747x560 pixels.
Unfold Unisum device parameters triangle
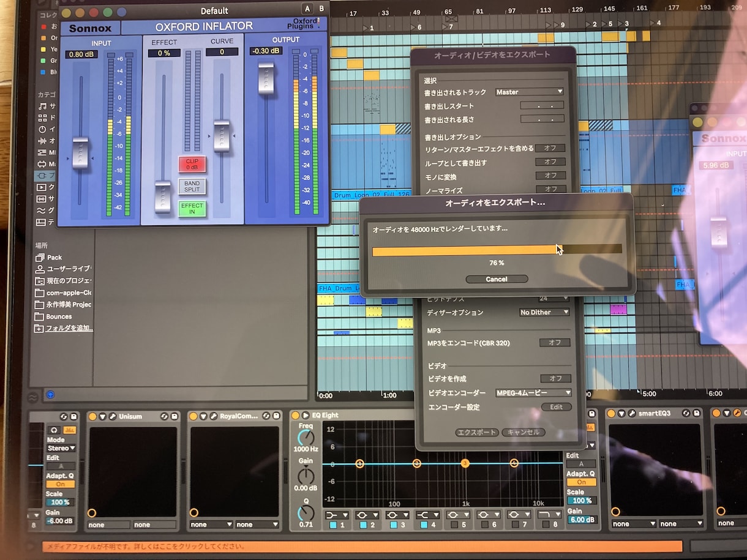click(x=102, y=416)
